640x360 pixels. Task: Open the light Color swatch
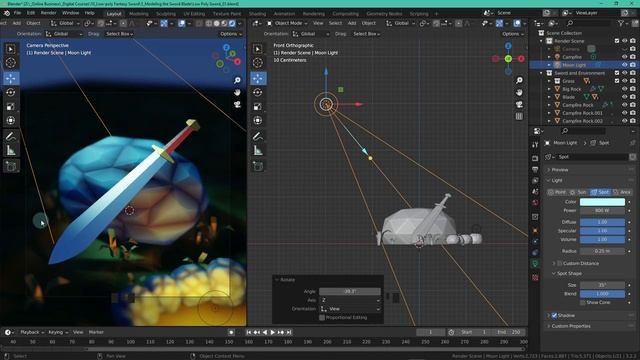[x=602, y=202]
